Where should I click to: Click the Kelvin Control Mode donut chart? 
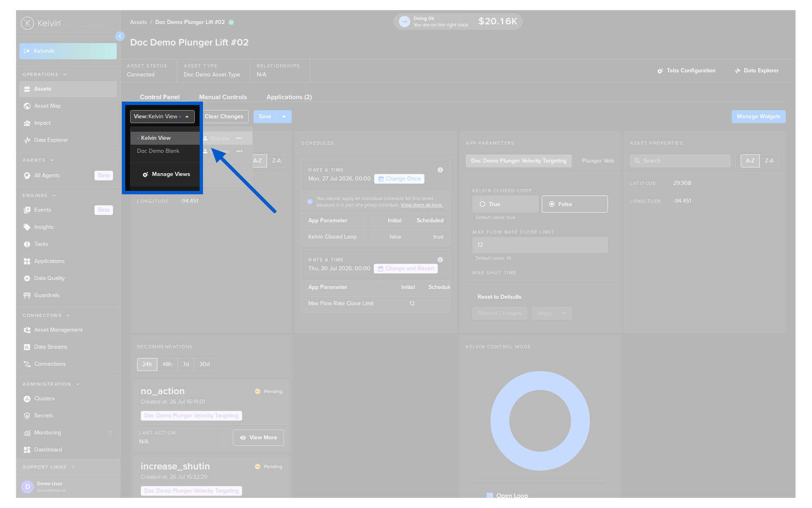(x=540, y=421)
